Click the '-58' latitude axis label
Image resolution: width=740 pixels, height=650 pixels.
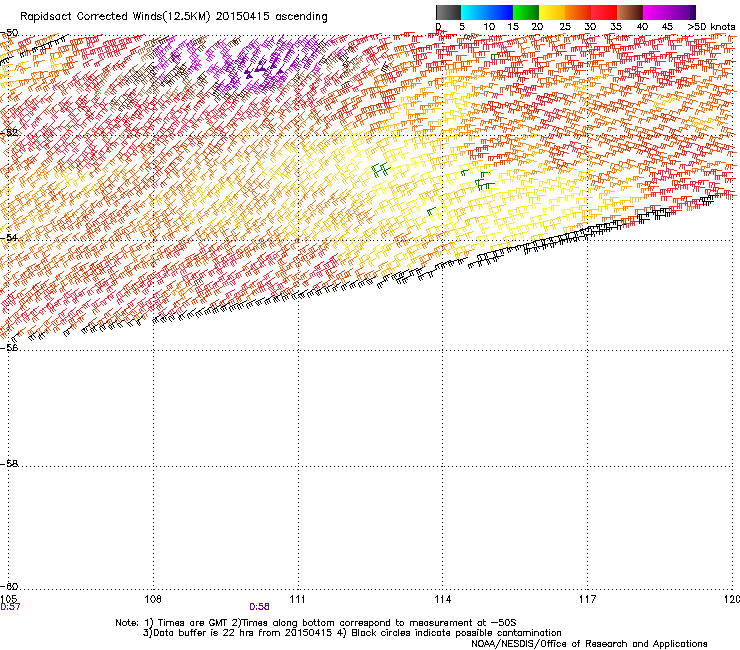click(x=9, y=464)
